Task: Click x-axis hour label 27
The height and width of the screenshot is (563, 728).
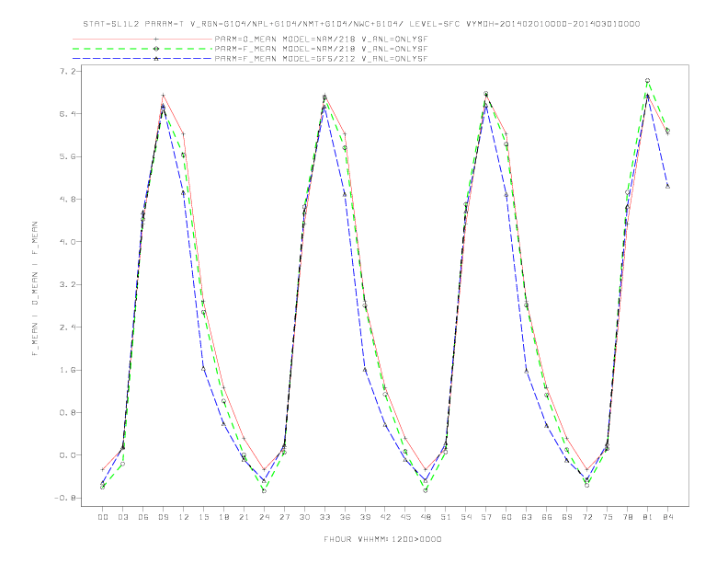Action: [x=285, y=517]
